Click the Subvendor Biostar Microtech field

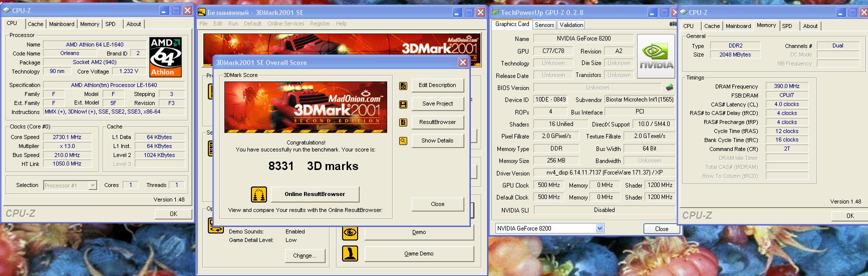click(640, 99)
